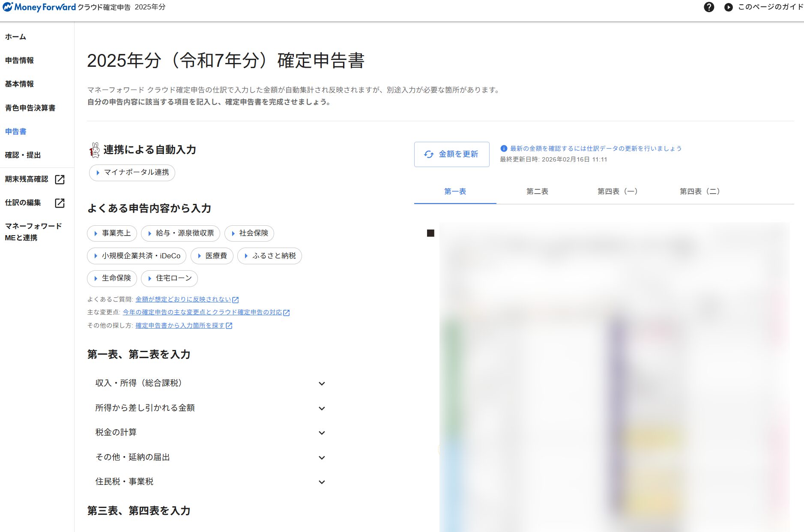Open the ふるさと納税 input shortcut
The width and height of the screenshot is (804, 532).
269,256
